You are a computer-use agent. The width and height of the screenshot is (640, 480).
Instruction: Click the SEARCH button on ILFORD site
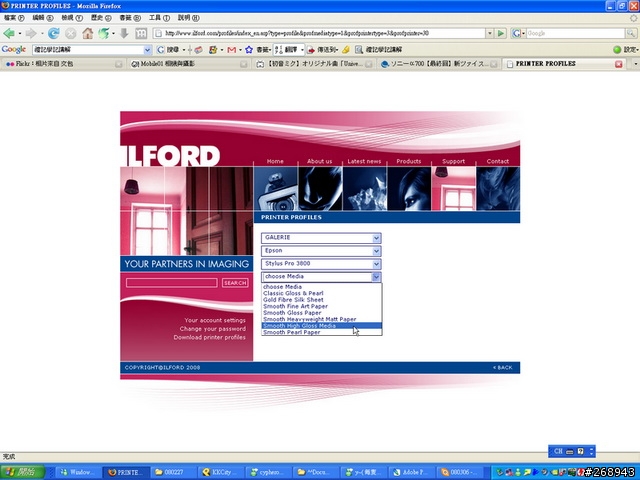(x=235, y=283)
